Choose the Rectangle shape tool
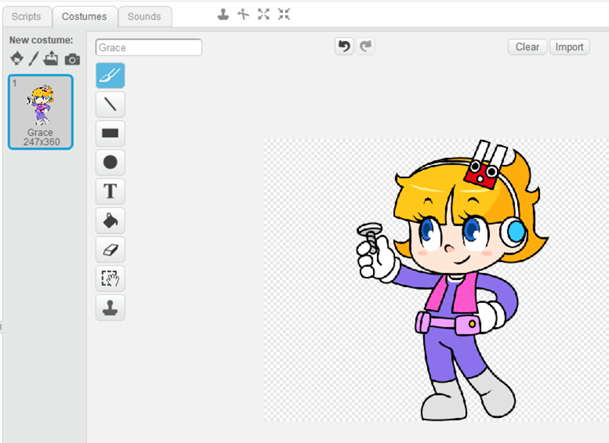The width and height of the screenshot is (609, 443). tap(110, 133)
